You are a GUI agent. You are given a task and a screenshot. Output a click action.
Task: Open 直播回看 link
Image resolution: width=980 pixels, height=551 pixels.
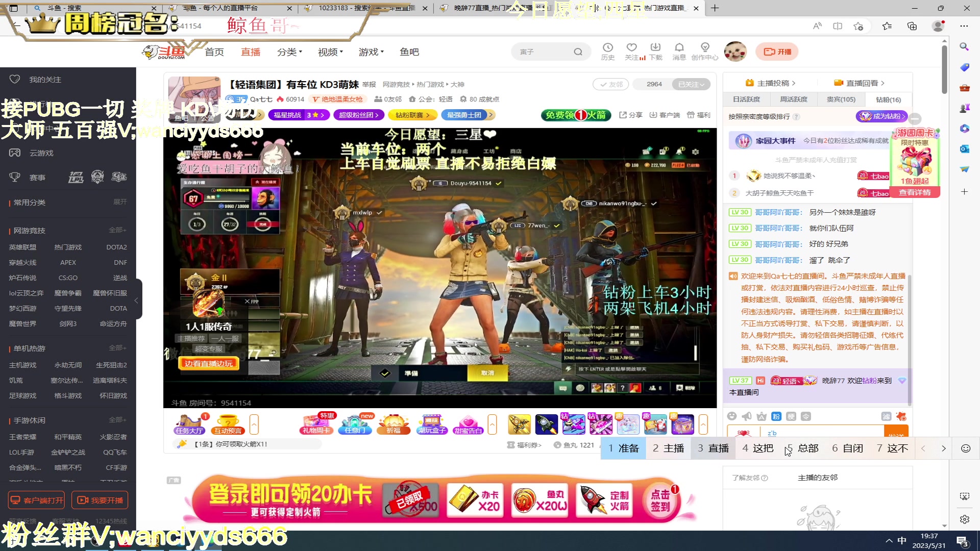859,83
